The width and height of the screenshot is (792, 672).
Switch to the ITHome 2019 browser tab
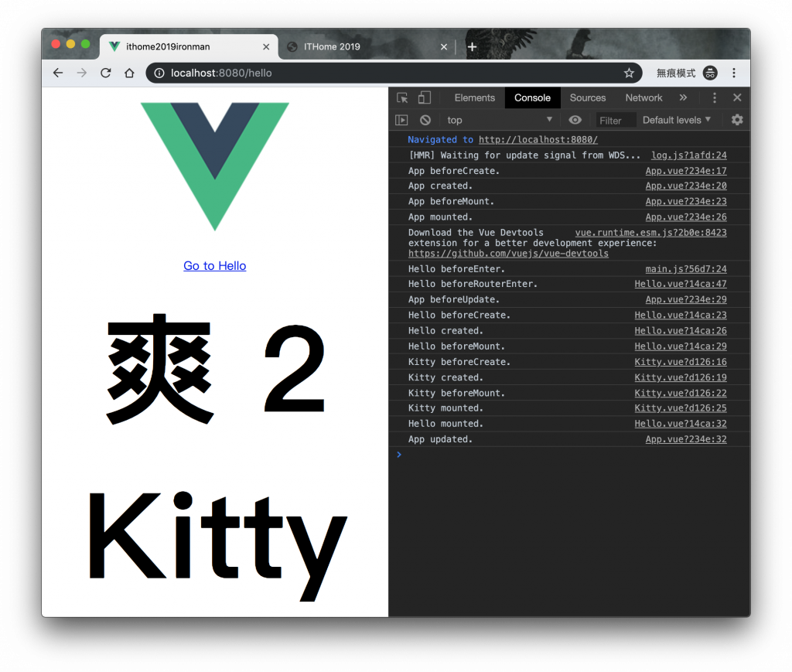(x=366, y=47)
